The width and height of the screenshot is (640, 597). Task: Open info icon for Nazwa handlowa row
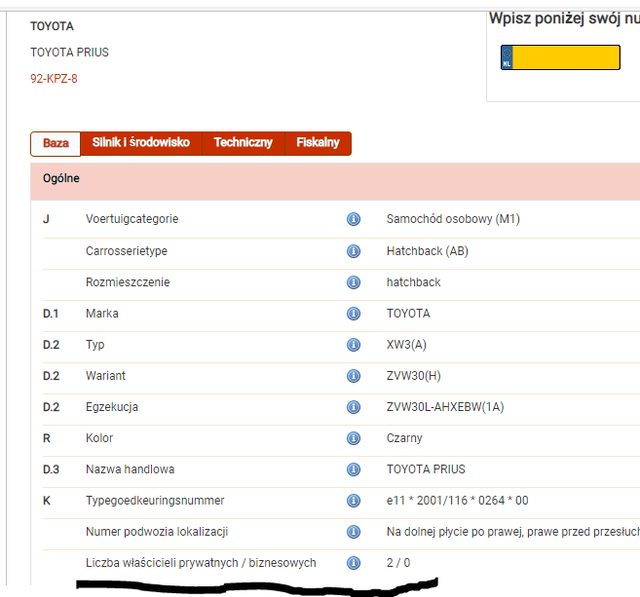pyautogui.click(x=353, y=470)
